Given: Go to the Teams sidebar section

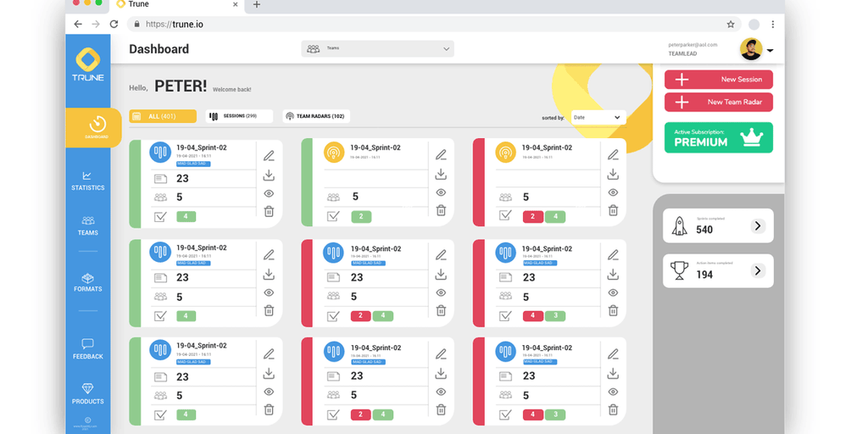Looking at the screenshot, I should pos(87,225).
